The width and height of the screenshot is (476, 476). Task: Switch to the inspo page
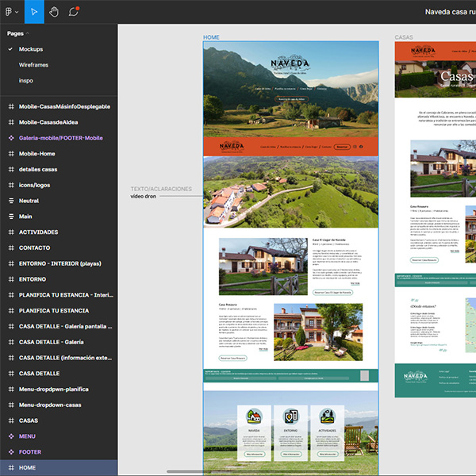[26, 81]
